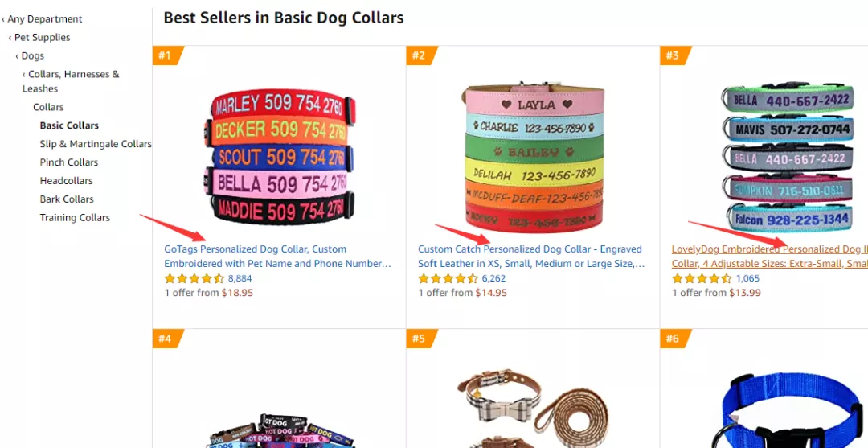View the 8,884 reviews for GoTags
Image resolution: width=868 pixels, height=448 pixels.
pyautogui.click(x=240, y=278)
